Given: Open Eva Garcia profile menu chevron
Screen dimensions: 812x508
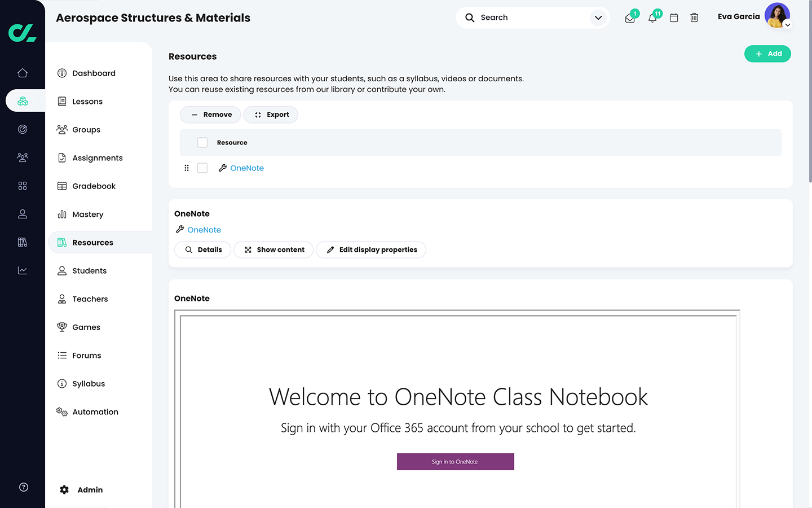Looking at the screenshot, I should (788, 25).
